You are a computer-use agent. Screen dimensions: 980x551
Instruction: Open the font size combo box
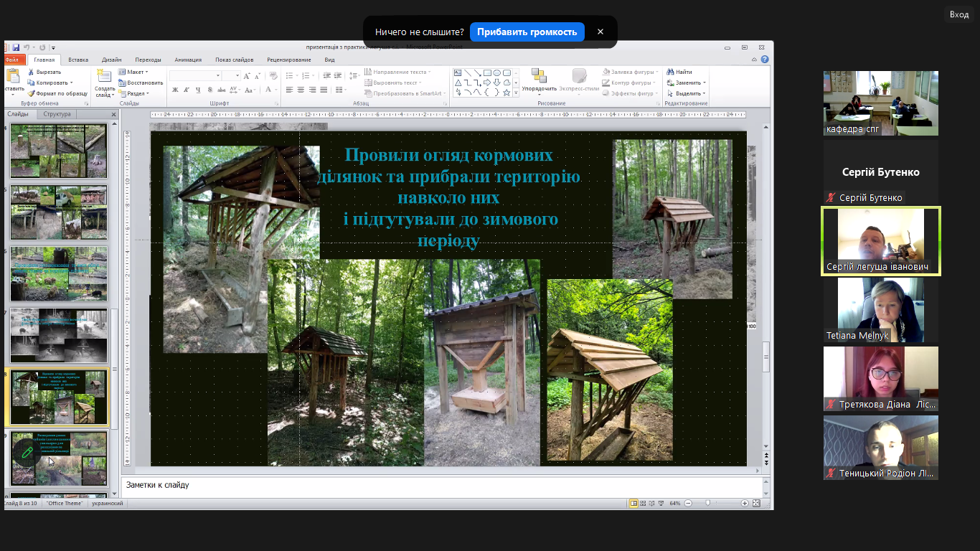(x=231, y=75)
